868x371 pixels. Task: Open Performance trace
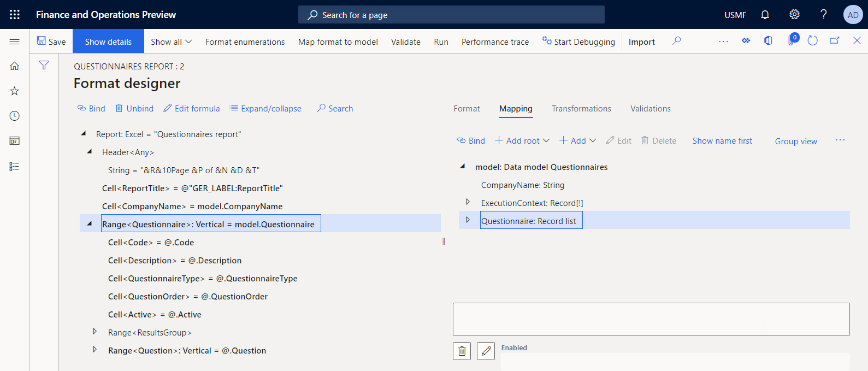click(x=495, y=42)
